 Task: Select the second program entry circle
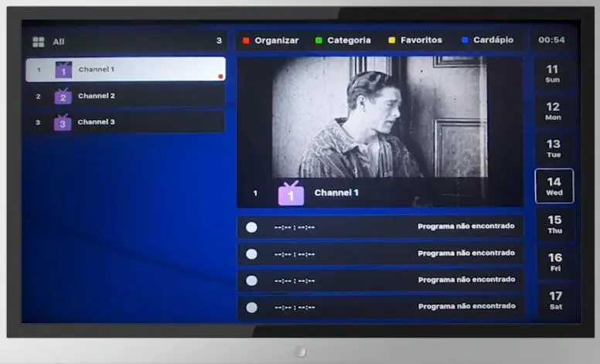tap(251, 253)
